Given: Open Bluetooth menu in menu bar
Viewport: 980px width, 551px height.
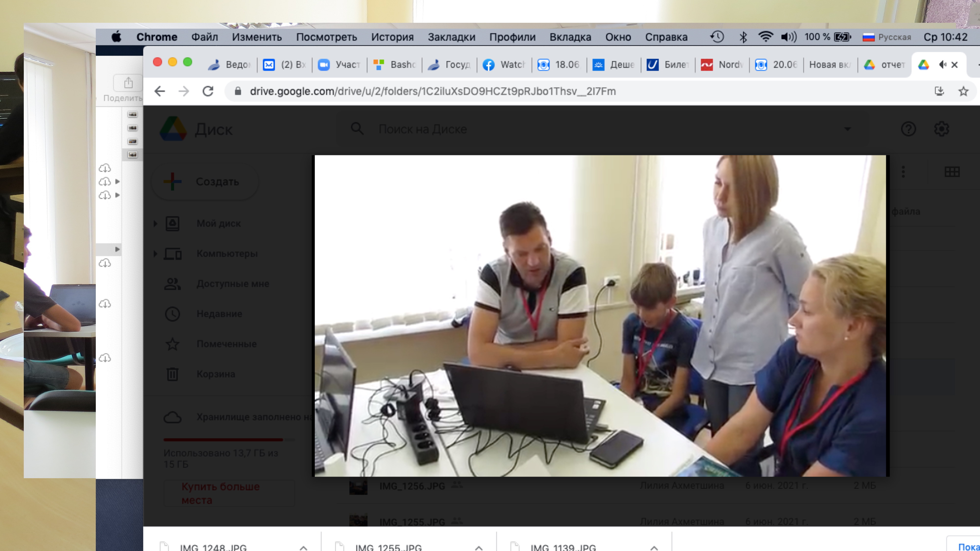Looking at the screenshot, I should (743, 37).
